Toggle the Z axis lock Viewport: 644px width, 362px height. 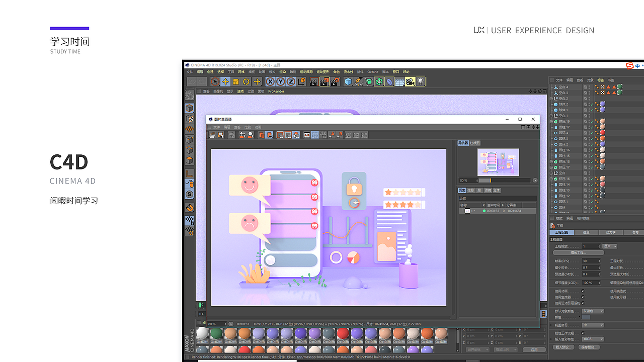coord(290,81)
